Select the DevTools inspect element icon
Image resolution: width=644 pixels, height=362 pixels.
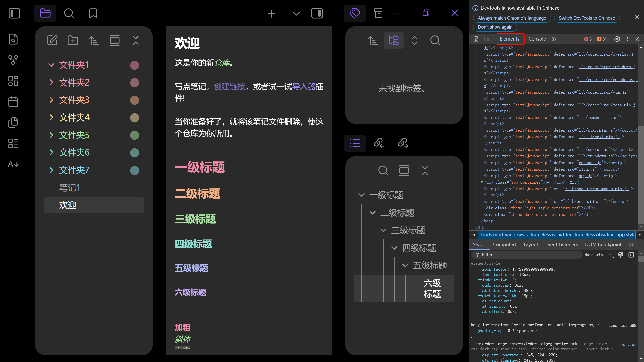point(475,39)
